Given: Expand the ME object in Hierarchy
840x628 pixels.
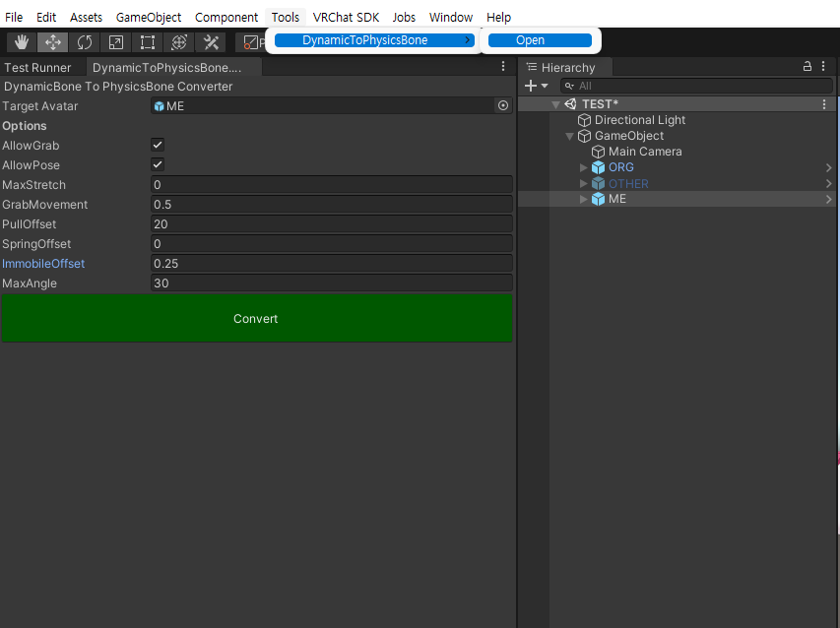Looking at the screenshot, I should (583, 199).
